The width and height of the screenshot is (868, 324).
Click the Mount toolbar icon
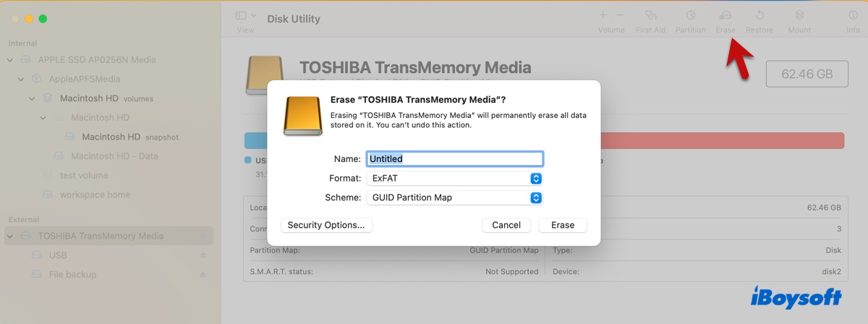pos(799,16)
